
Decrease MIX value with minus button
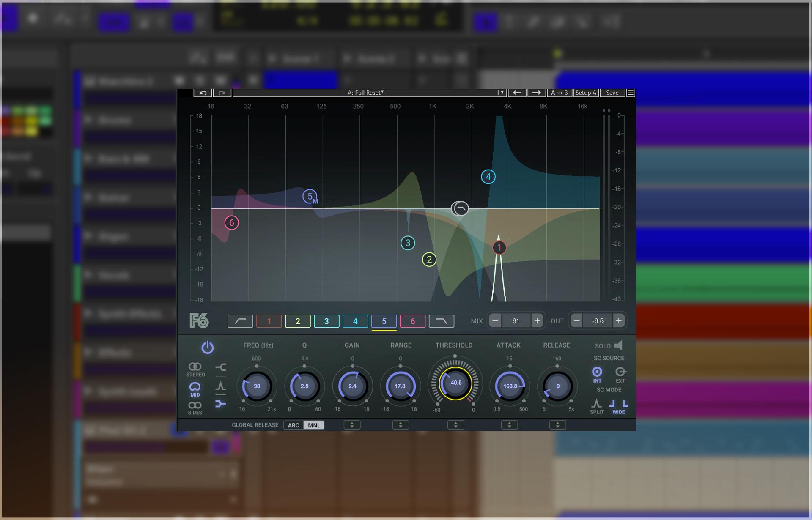[x=495, y=321]
